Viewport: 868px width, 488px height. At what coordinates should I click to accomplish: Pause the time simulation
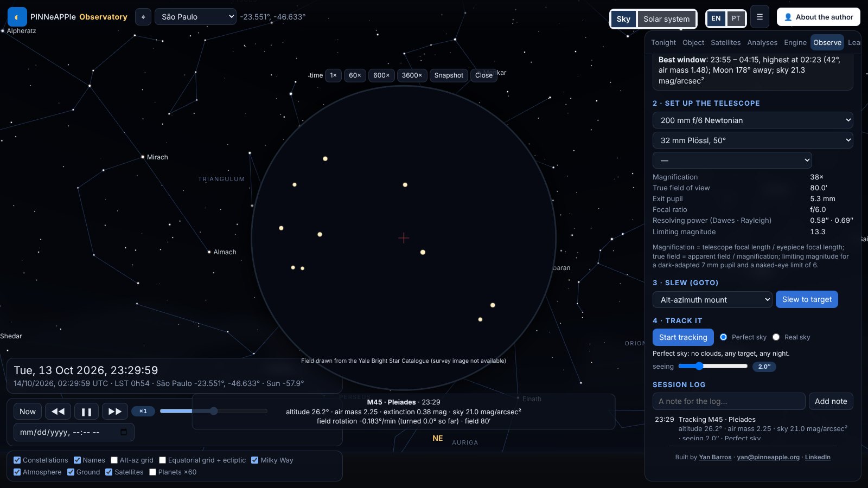pos(86,412)
